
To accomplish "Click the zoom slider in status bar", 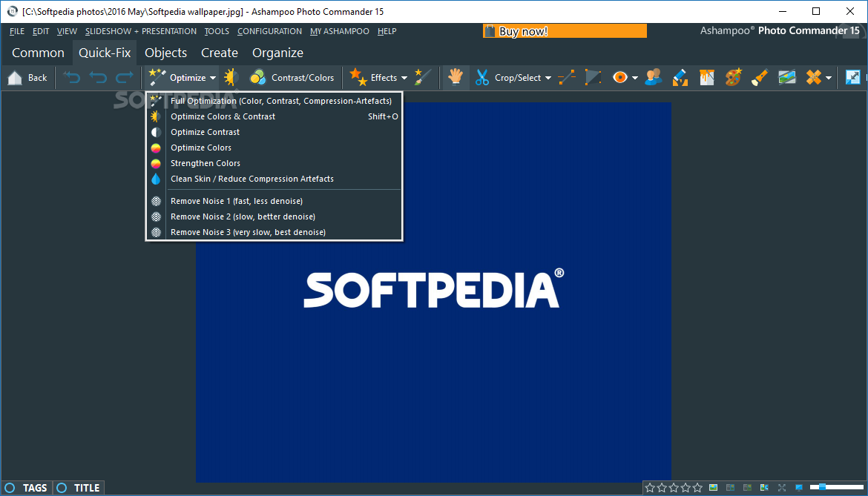I will click(836, 487).
